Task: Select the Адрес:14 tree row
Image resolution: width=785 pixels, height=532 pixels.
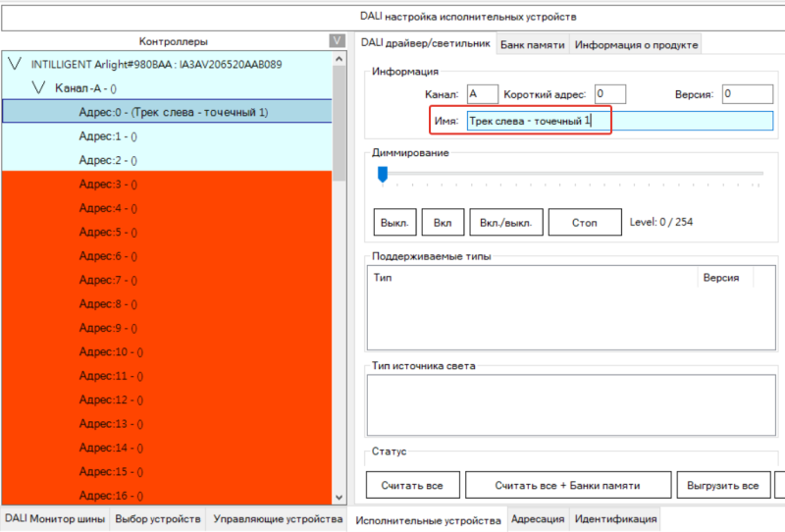Action: click(x=167, y=448)
